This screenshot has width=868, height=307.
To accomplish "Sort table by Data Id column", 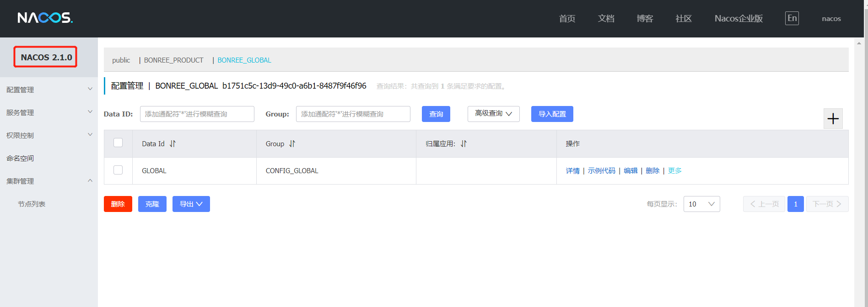I will [x=173, y=143].
